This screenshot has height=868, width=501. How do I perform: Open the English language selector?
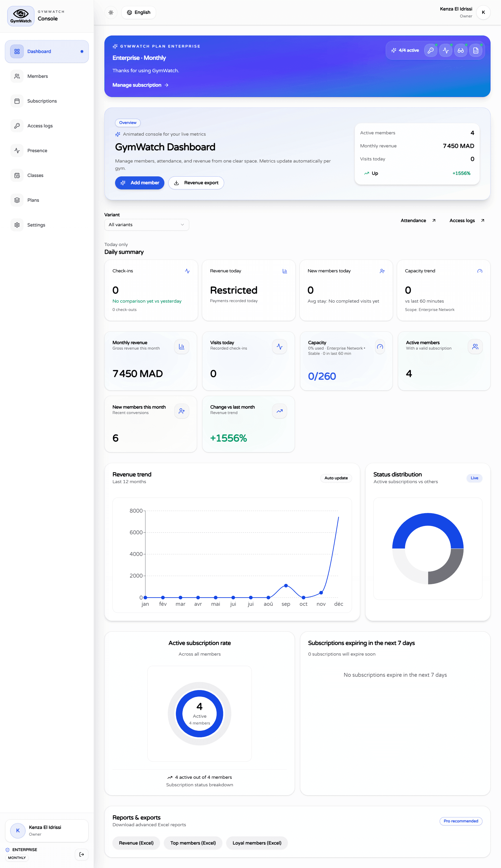[x=139, y=12]
